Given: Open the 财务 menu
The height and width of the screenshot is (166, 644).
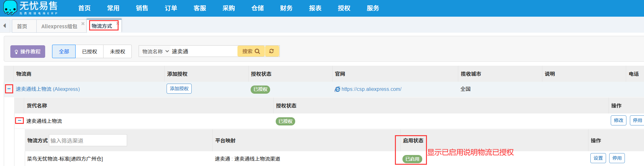Looking at the screenshot, I should 286,8.
